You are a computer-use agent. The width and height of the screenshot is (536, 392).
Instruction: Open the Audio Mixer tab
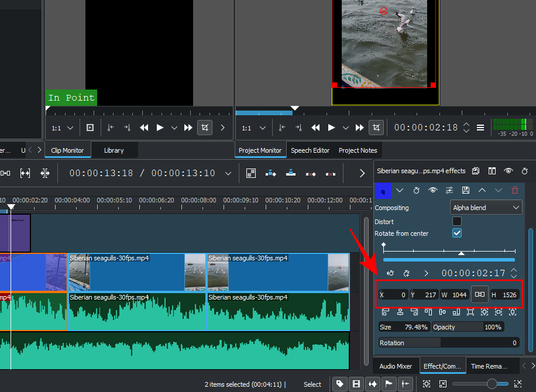coord(396,366)
